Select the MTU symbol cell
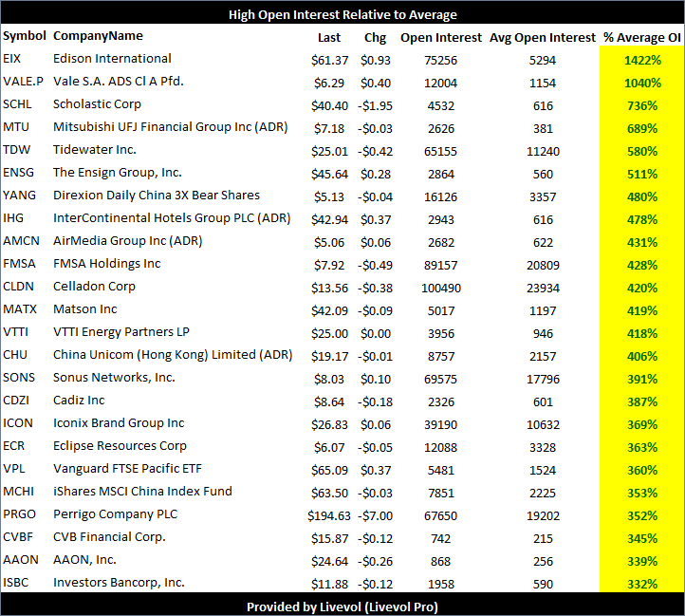Image resolution: width=685 pixels, height=616 pixels. coord(16,127)
